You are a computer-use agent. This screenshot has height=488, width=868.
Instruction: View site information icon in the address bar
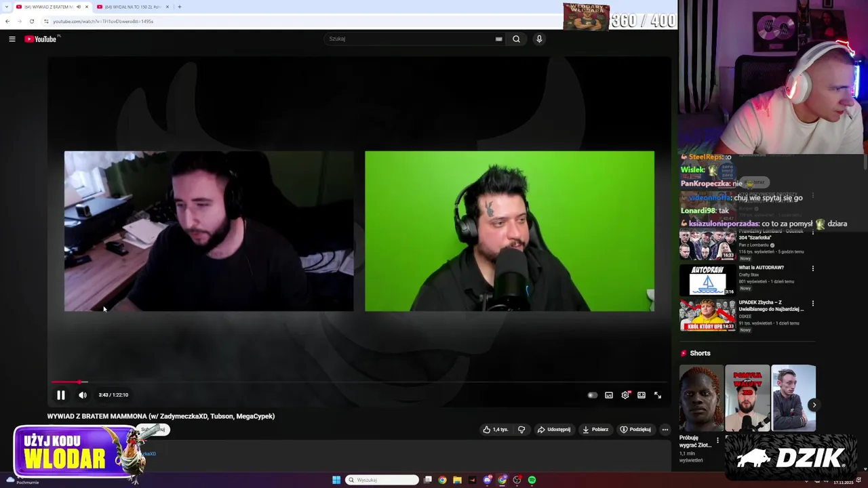[x=46, y=21]
